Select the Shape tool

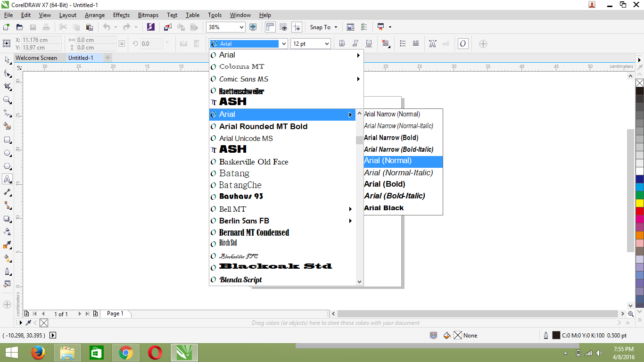coord(7,74)
